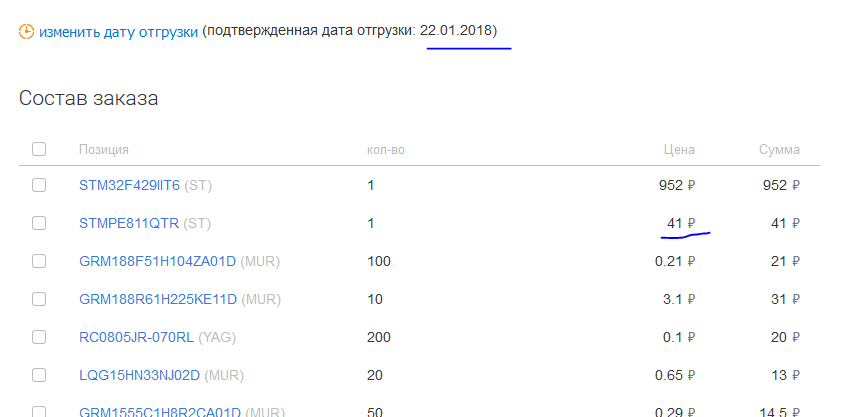
Task: Mark the RC0805JR-070RL checkbox
Action: (x=39, y=337)
